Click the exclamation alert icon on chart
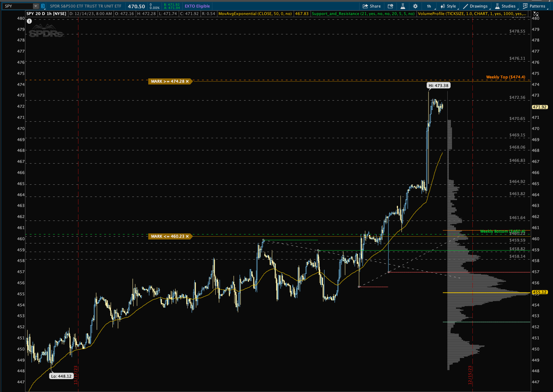553x392 pixels. (29, 21)
